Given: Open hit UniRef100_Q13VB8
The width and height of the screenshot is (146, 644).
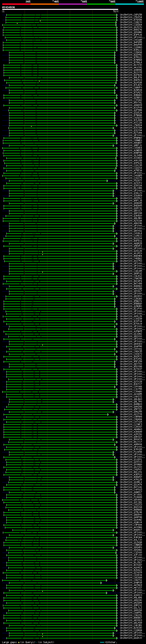Looking at the screenshot, I should 131,155.
